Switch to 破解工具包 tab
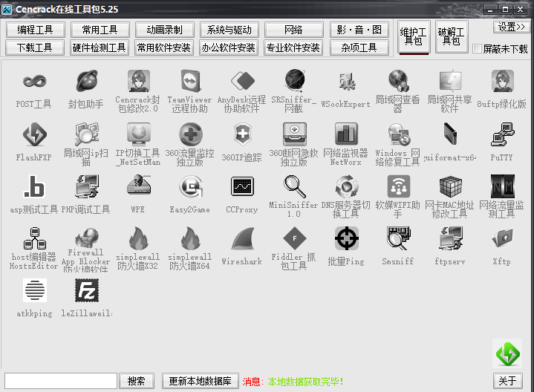 point(452,37)
